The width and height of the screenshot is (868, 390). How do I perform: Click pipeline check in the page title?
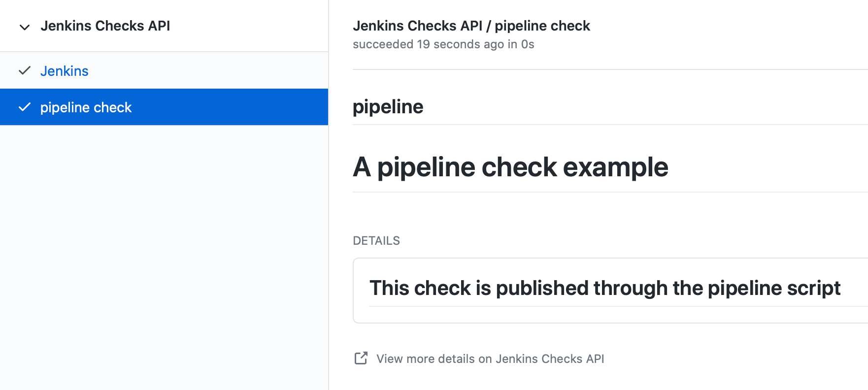tap(542, 26)
